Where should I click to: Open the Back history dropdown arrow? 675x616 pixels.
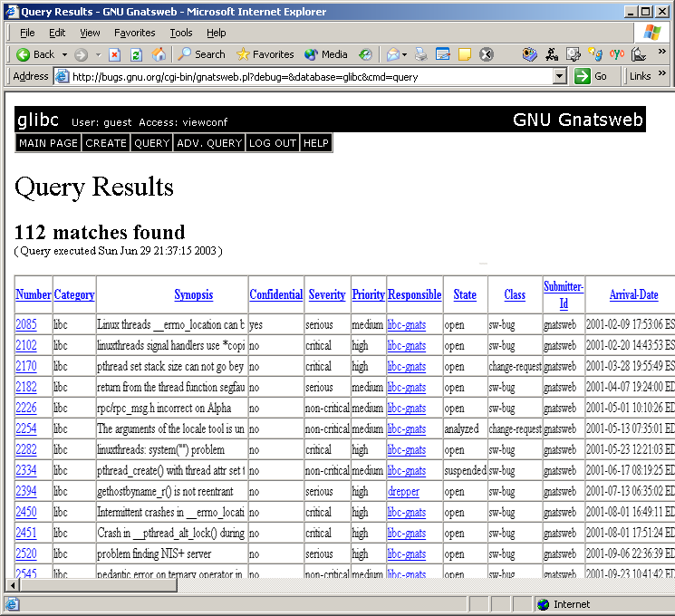(x=64, y=54)
